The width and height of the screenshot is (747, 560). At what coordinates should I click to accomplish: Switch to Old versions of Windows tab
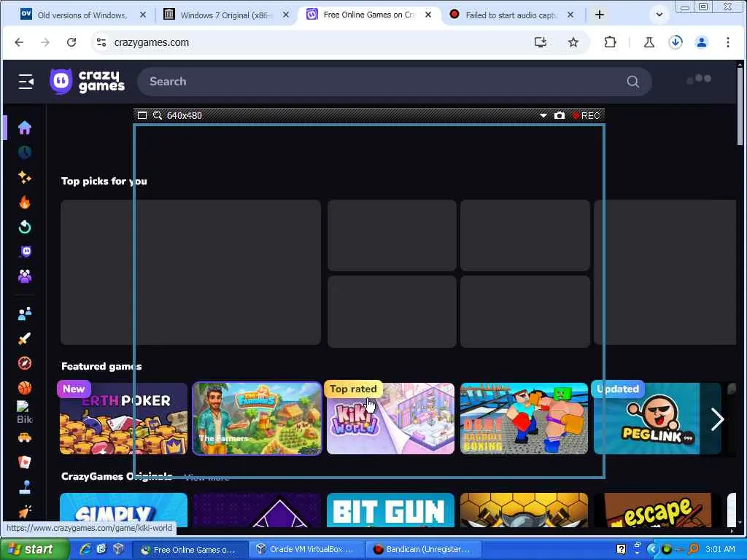[x=82, y=15]
